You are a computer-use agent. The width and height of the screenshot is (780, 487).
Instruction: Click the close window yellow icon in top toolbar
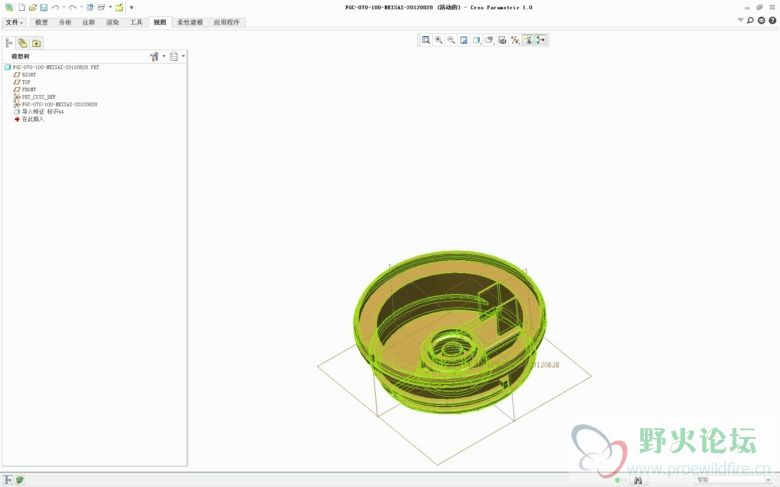click(x=119, y=7)
